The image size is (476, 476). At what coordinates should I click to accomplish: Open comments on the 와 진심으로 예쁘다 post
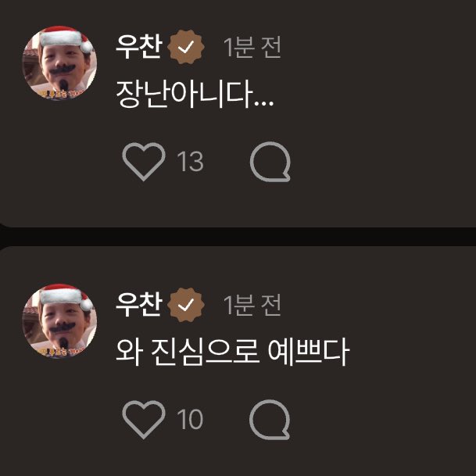coord(270,420)
